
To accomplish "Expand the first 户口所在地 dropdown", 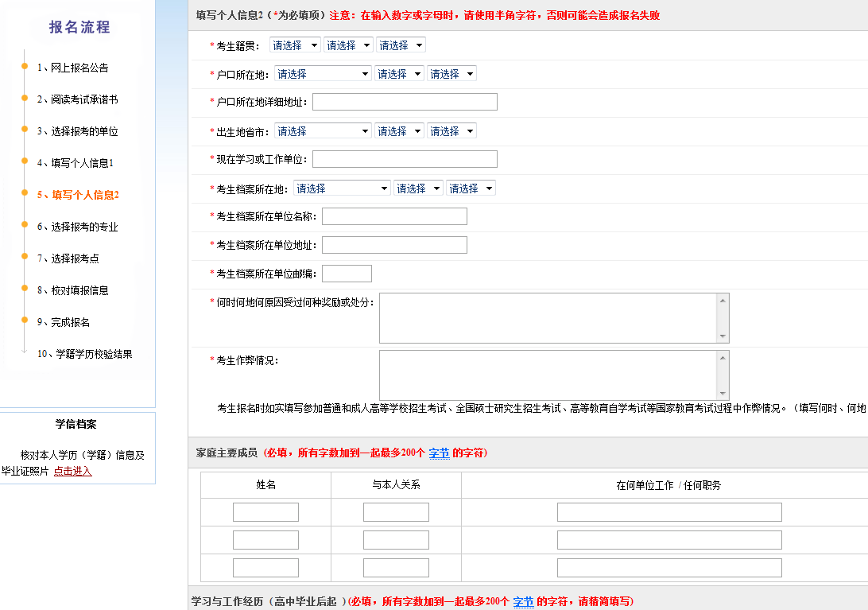I will tap(323, 74).
